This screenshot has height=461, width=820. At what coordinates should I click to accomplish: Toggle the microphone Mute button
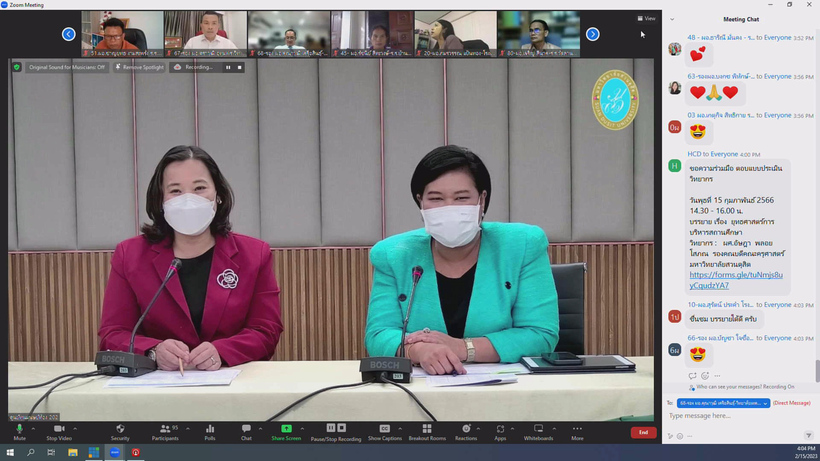point(19,429)
